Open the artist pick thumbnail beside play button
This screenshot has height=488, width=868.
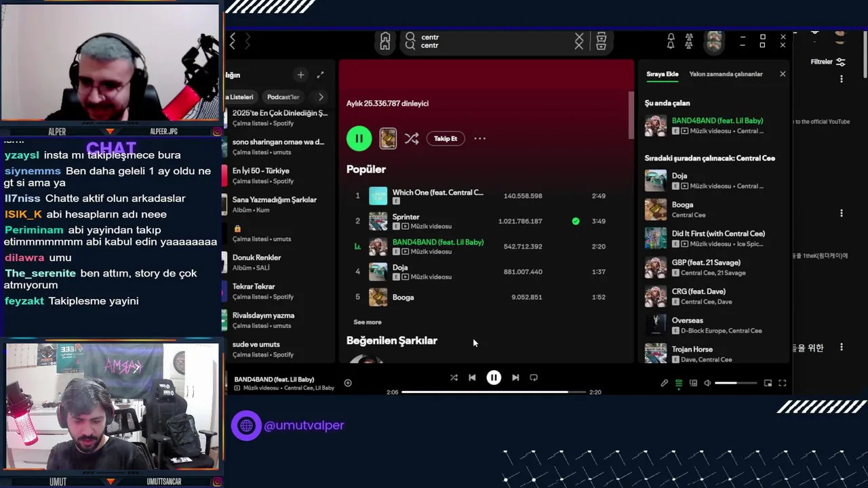coord(388,138)
